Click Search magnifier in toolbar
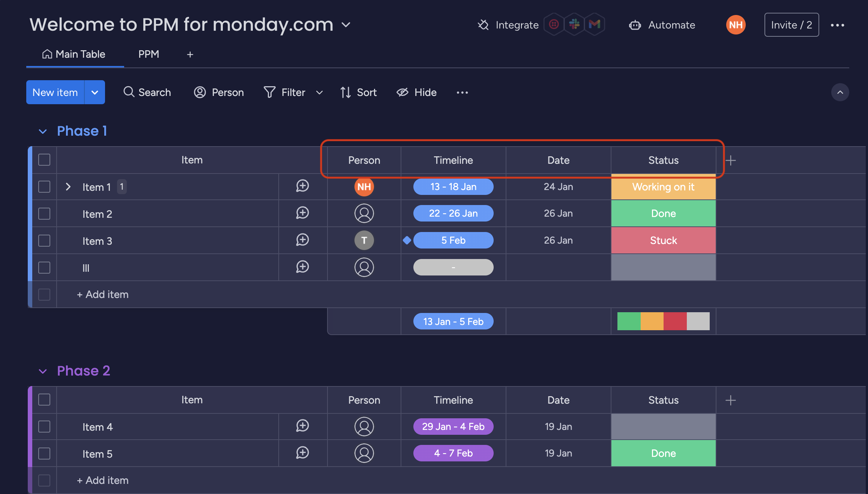868x494 pixels. point(129,92)
